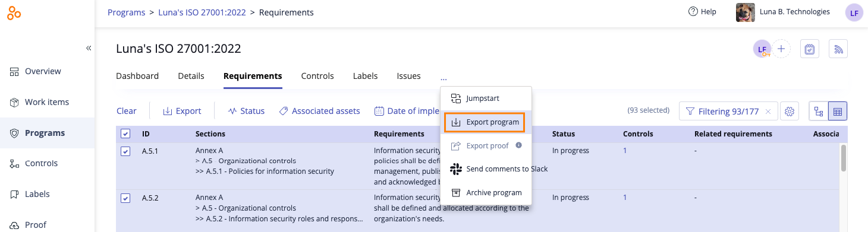Open the calendar check icon button
Viewport: 868px width, 232px height.
coord(809,49)
